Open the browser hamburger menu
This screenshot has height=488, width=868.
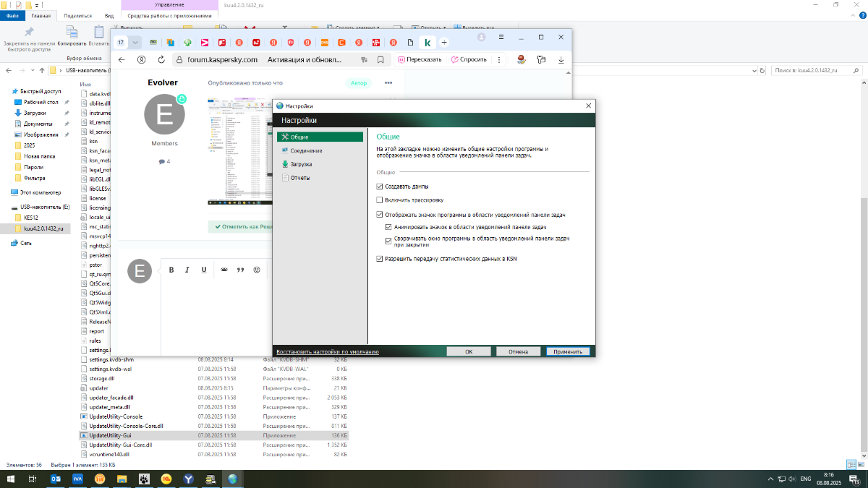[x=501, y=37]
